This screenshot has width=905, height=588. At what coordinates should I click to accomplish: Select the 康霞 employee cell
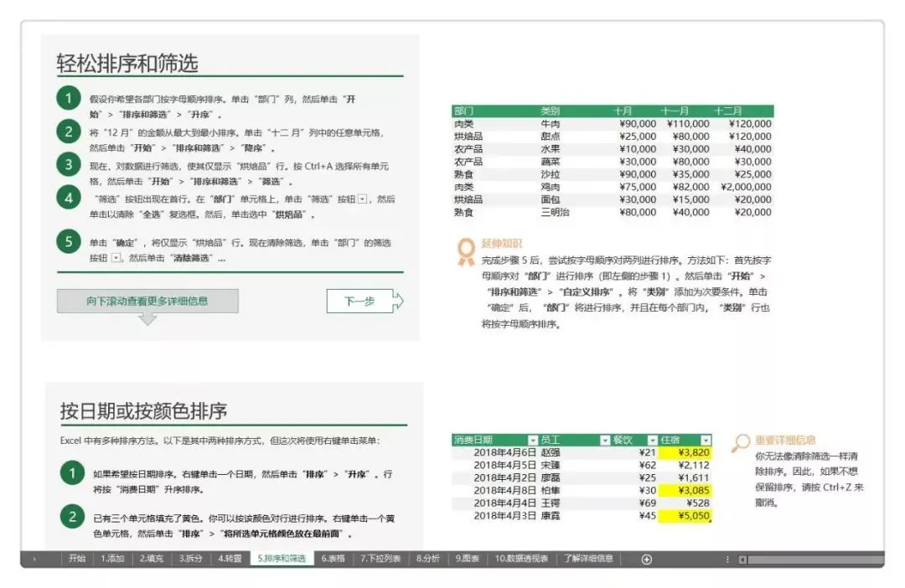[x=575, y=516]
